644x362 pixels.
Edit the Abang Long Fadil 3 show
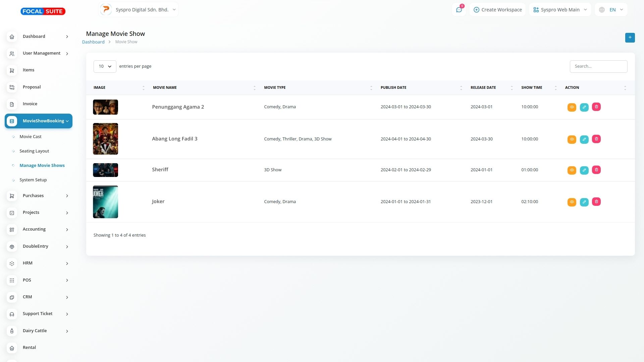pos(584,139)
